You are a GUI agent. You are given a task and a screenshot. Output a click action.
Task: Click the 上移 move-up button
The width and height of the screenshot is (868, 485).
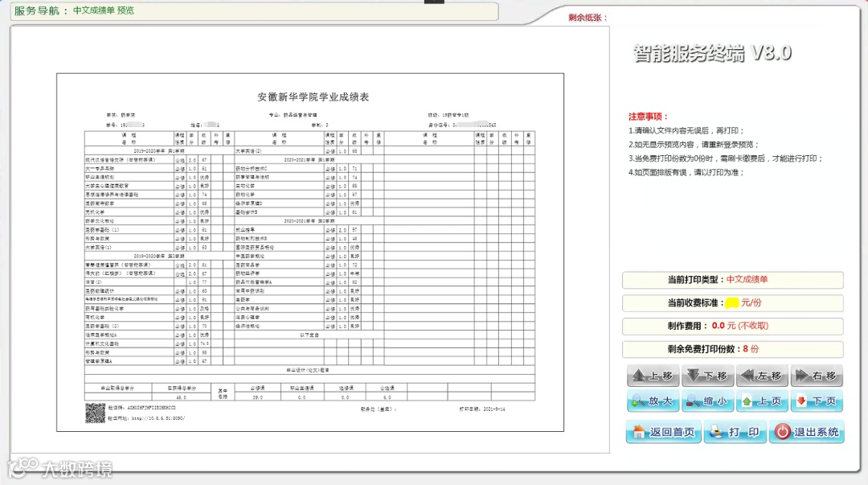653,376
